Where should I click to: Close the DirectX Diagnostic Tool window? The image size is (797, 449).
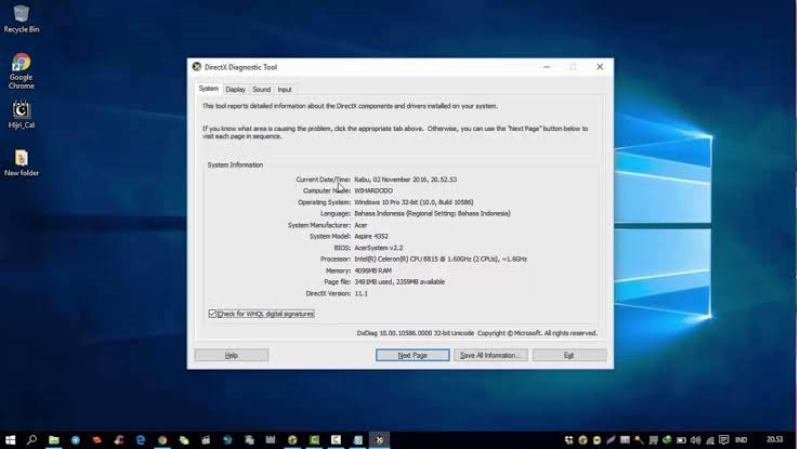coord(600,67)
